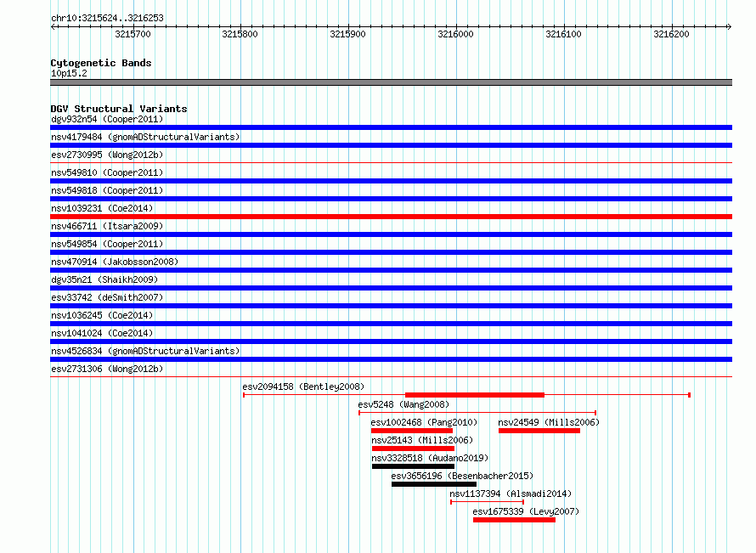Screen dimensions: 756x553
Task: Click the Cytogenetic Bands track title
Action: point(101,63)
